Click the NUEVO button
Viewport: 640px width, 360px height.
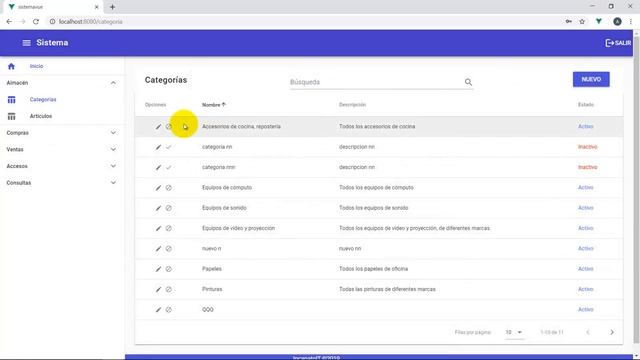(591, 80)
